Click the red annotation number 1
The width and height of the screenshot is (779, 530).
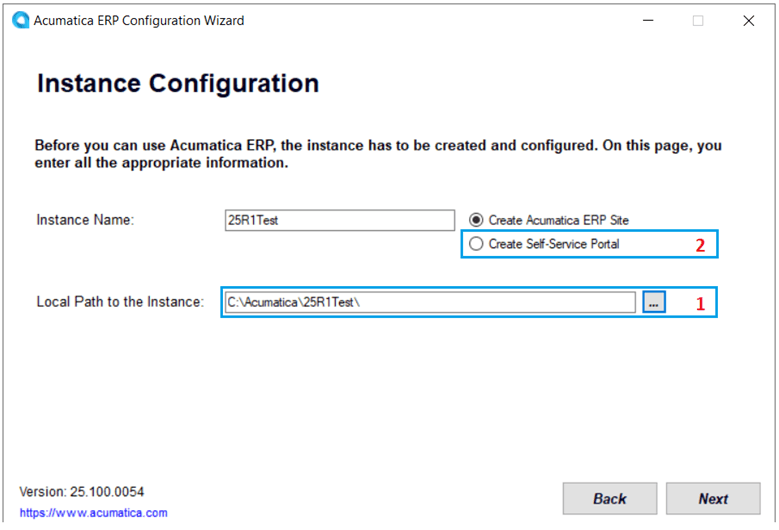pos(700,304)
